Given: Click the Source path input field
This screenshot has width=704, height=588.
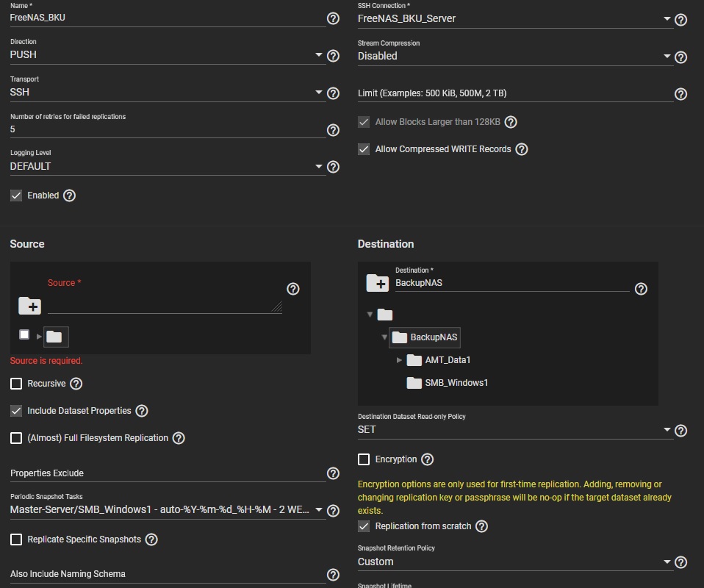Looking at the screenshot, I should 163,304.
